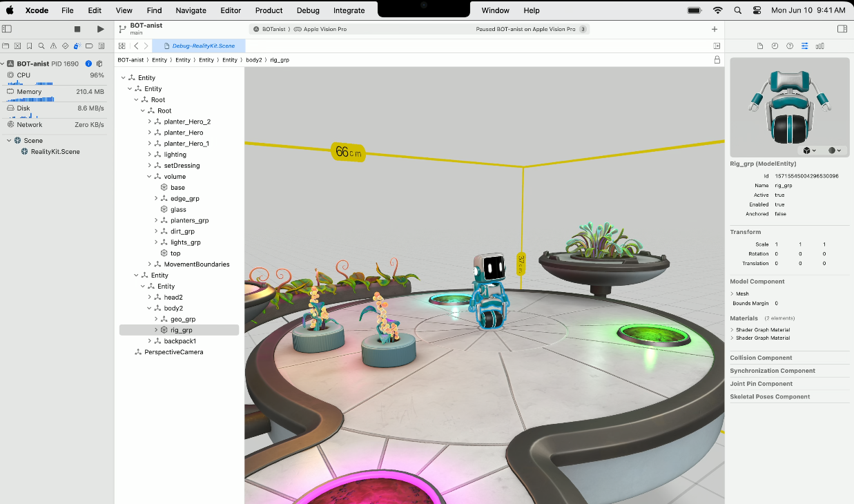Open the Quick Help inspector
The height and width of the screenshot is (504, 854).
pos(790,46)
